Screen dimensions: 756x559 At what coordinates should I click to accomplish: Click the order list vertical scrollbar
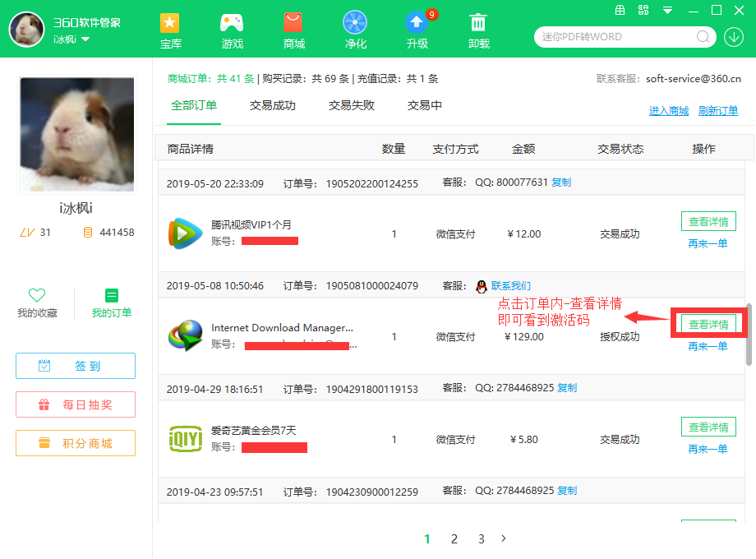click(749, 335)
